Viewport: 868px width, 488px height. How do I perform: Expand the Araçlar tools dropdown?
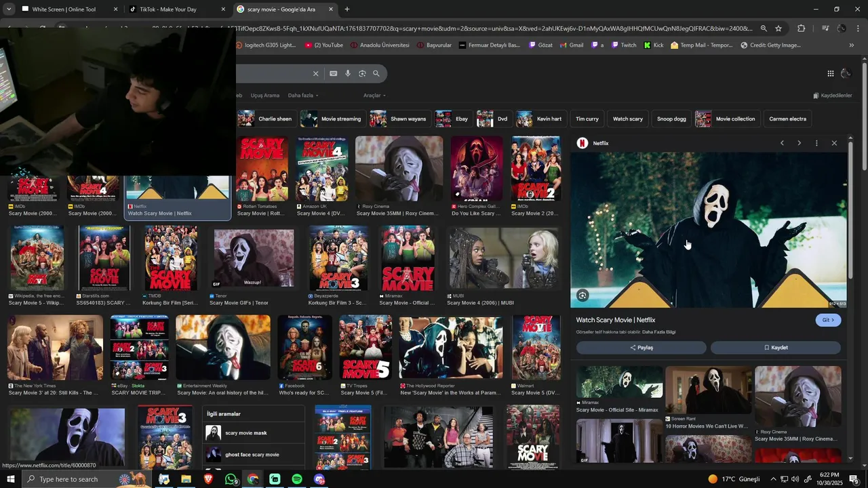[x=374, y=96]
